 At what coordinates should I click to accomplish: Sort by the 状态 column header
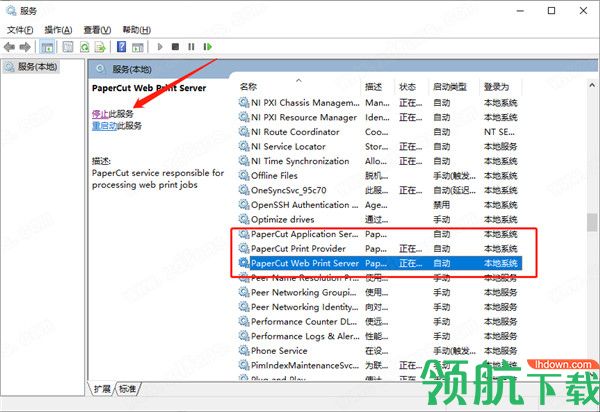coord(408,87)
